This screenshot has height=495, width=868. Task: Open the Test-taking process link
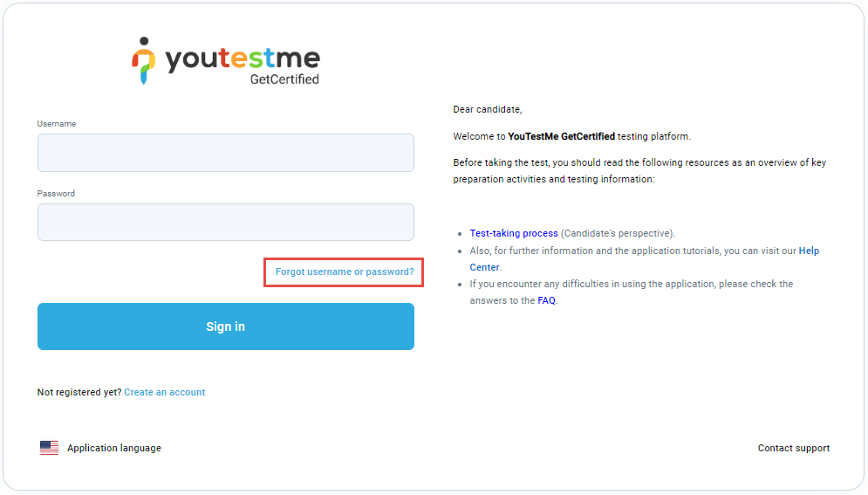514,234
